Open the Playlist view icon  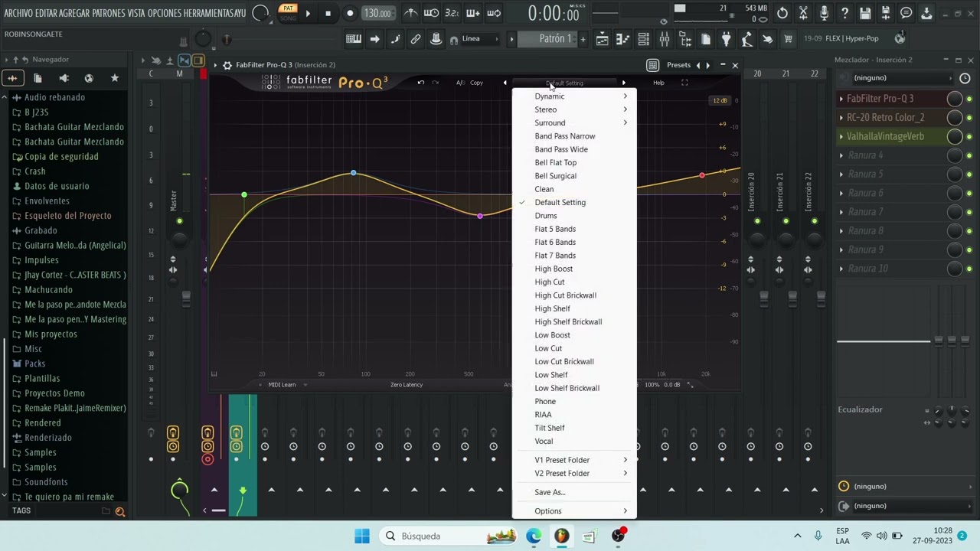click(x=603, y=39)
